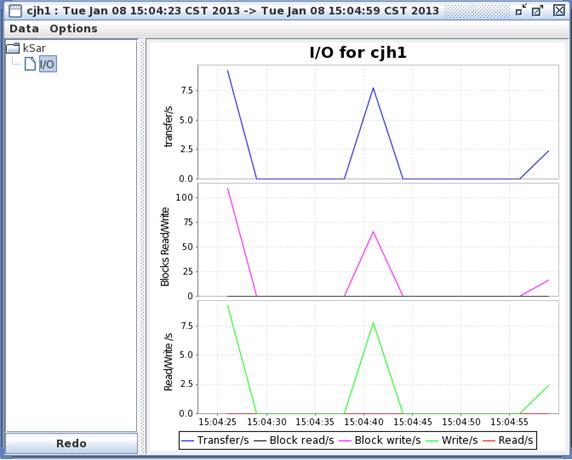This screenshot has width=572, height=460.
Task: Click the kSar tree root label
Action: pyautogui.click(x=34, y=48)
